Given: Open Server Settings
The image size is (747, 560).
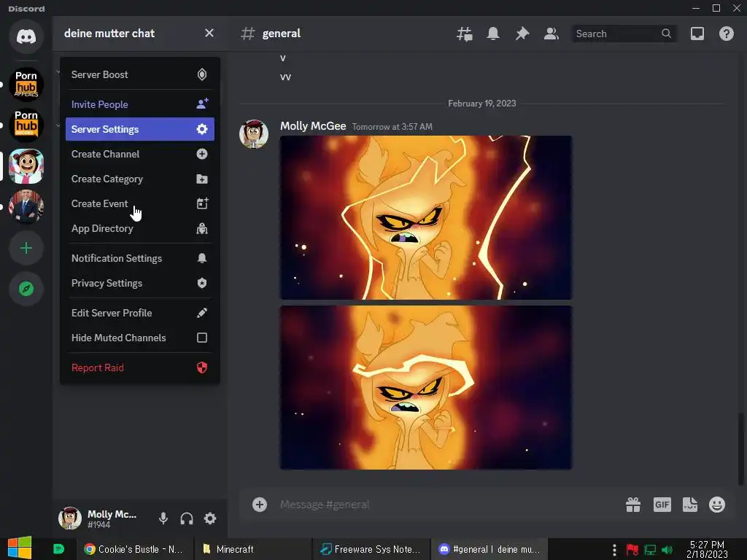Looking at the screenshot, I should click(x=139, y=129).
